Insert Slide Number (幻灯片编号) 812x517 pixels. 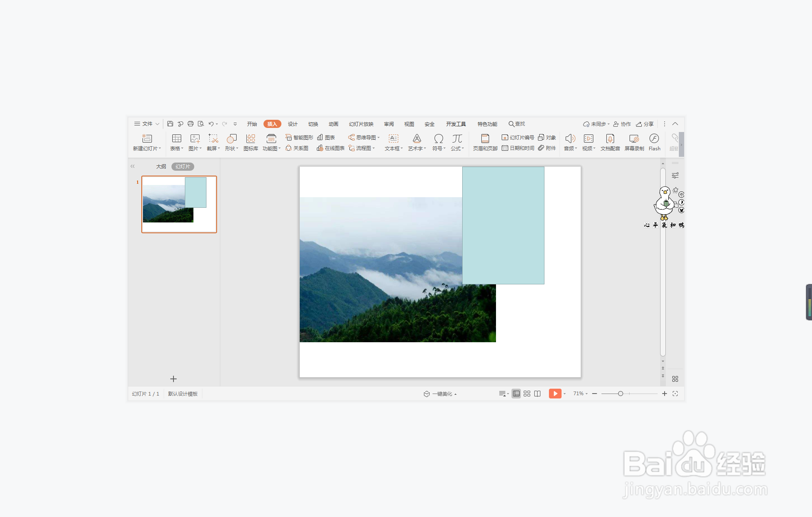(518, 138)
